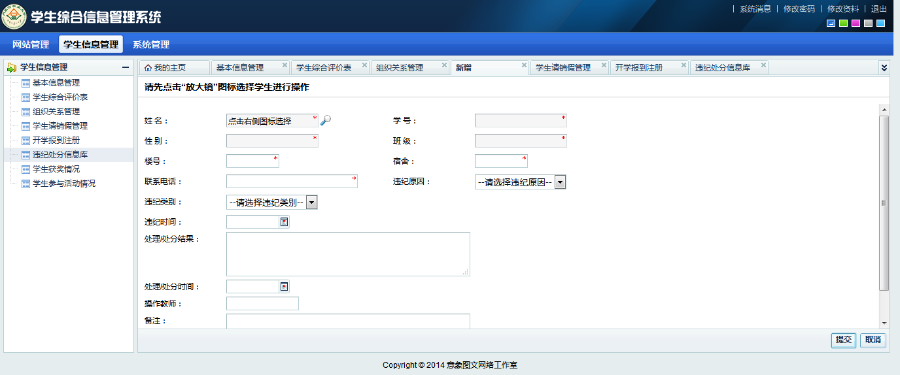900x375 pixels.
Task: Focus the 性别 input field
Action: tap(272, 141)
